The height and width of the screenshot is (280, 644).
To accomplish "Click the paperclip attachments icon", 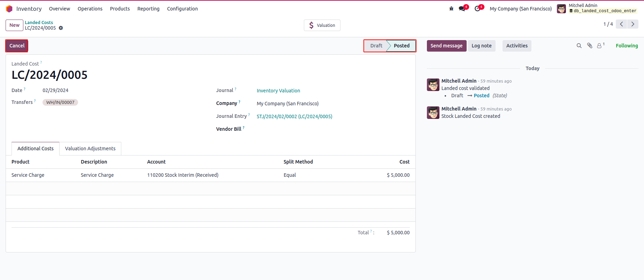I will tap(590, 46).
